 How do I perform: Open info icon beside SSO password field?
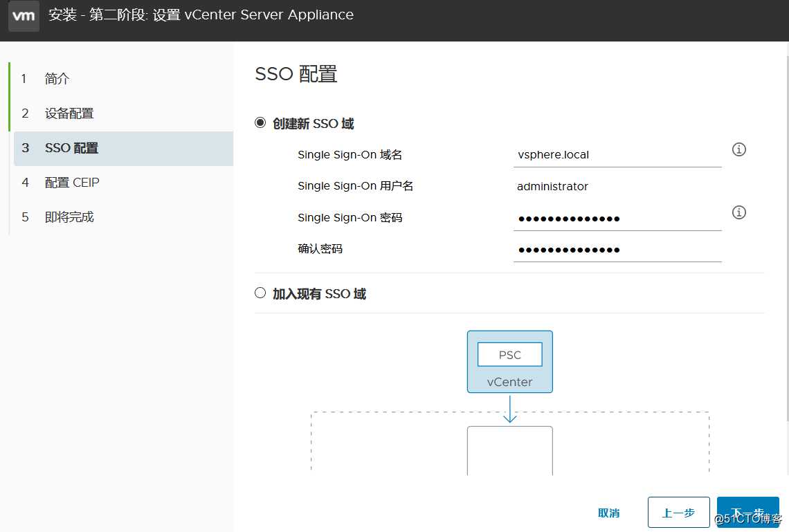[x=738, y=212]
